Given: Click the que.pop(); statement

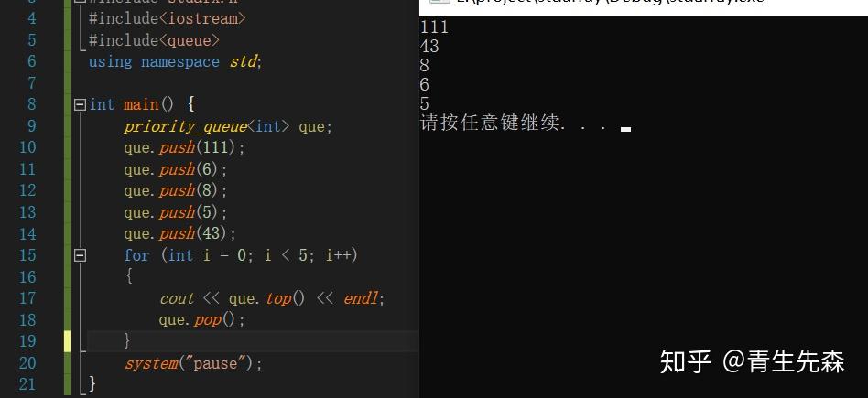Looking at the screenshot, I should tap(201, 320).
